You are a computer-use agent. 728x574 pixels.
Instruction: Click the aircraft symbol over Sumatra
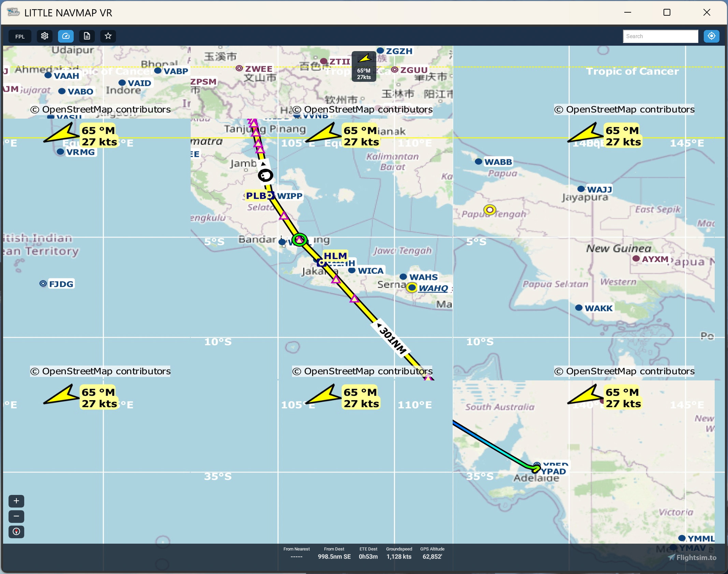(265, 175)
